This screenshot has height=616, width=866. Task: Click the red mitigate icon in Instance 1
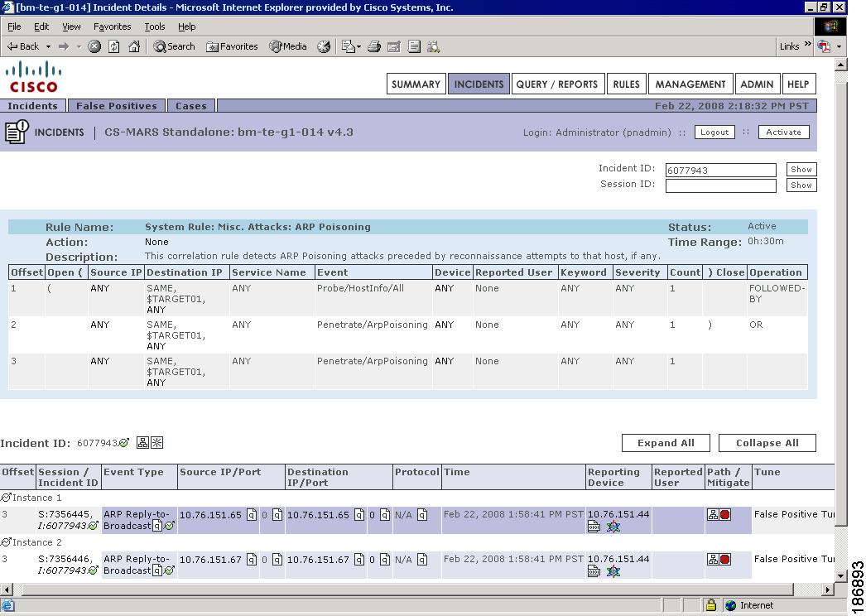coord(725,515)
